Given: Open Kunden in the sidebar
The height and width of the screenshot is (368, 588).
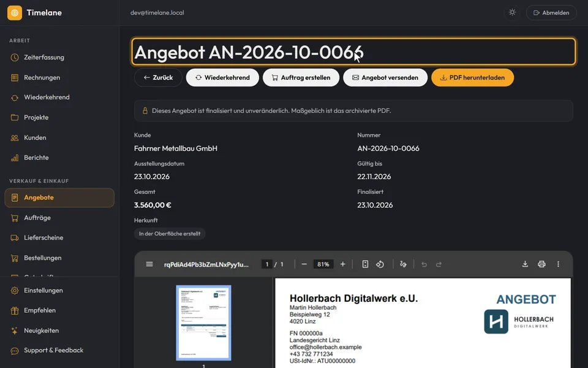Looking at the screenshot, I should pyautogui.click(x=59, y=138).
